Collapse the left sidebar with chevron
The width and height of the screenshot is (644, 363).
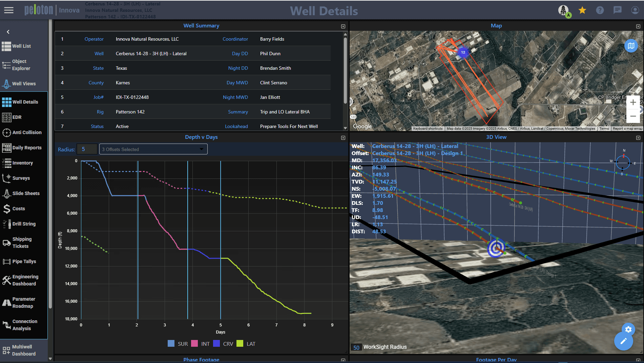(8, 32)
